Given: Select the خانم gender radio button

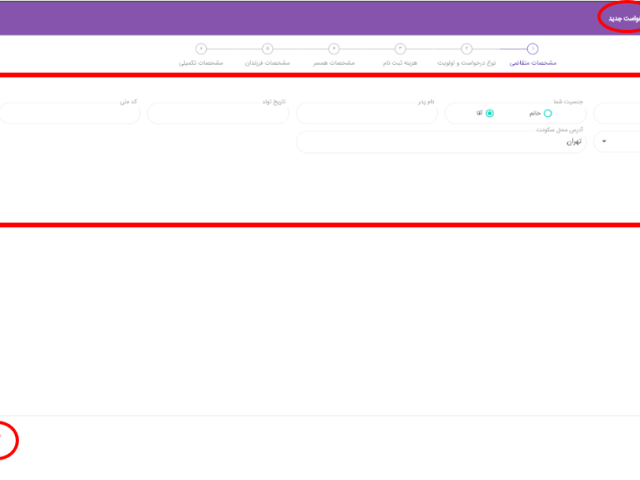Looking at the screenshot, I should (x=547, y=113).
